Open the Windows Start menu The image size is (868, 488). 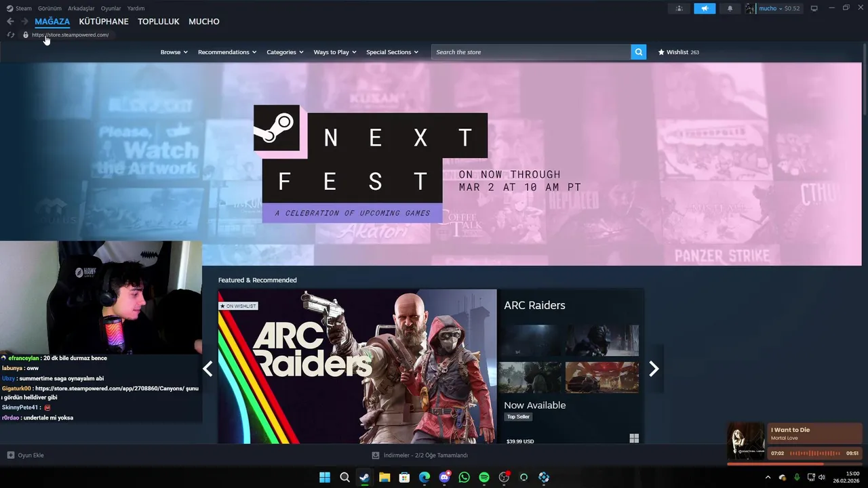(325, 477)
